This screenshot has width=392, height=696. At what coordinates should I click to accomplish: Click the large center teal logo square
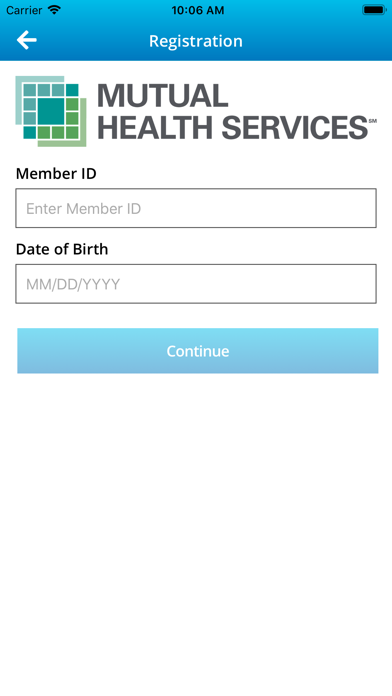coord(51,111)
